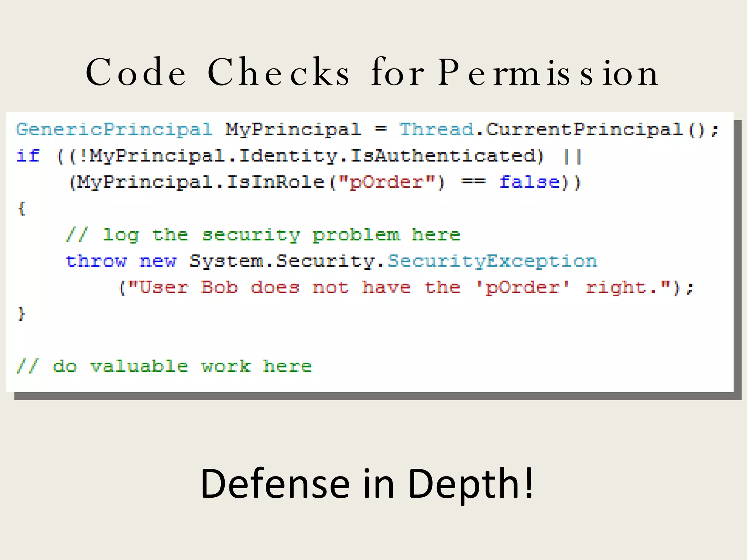The height and width of the screenshot is (560, 747).
Task: Click 'SecurityException' class name
Action: click(x=492, y=261)
